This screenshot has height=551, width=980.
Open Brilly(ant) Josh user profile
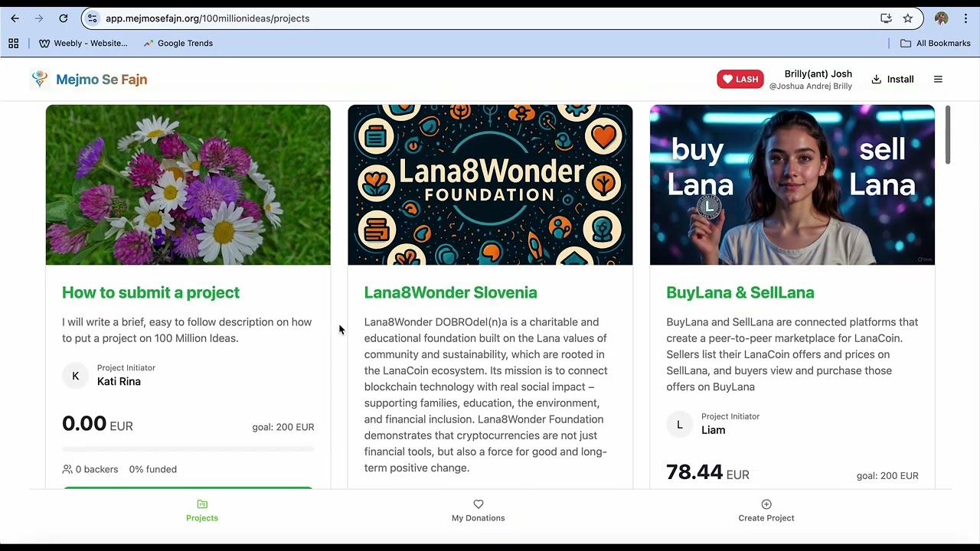[811, 80]
